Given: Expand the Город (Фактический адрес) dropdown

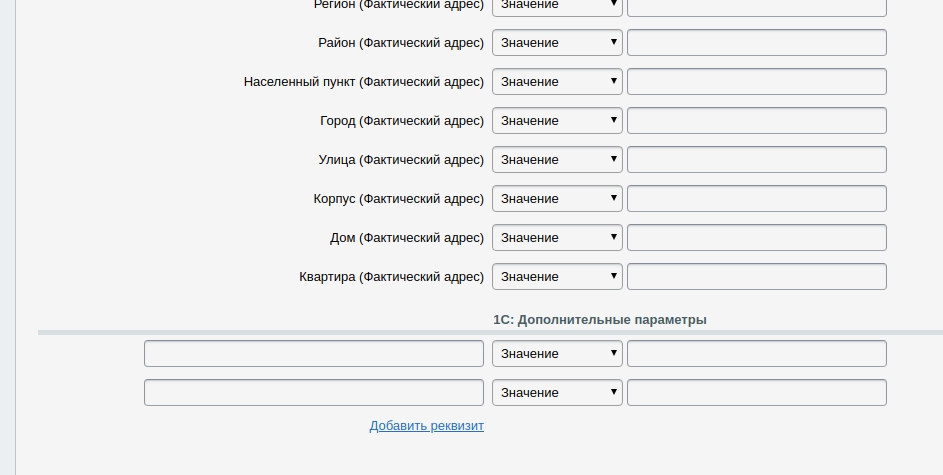Looking at the screenshot, I should tap(557, 121).
